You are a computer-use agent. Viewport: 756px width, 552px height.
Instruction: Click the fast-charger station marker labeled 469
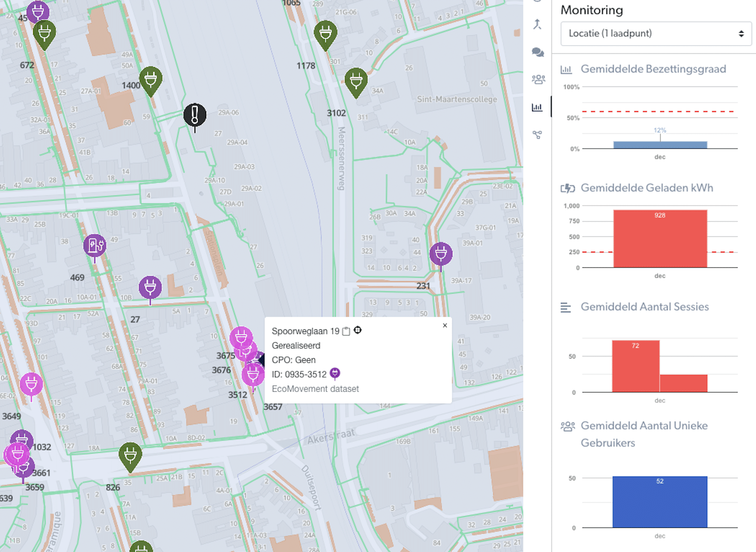point(94,245)
